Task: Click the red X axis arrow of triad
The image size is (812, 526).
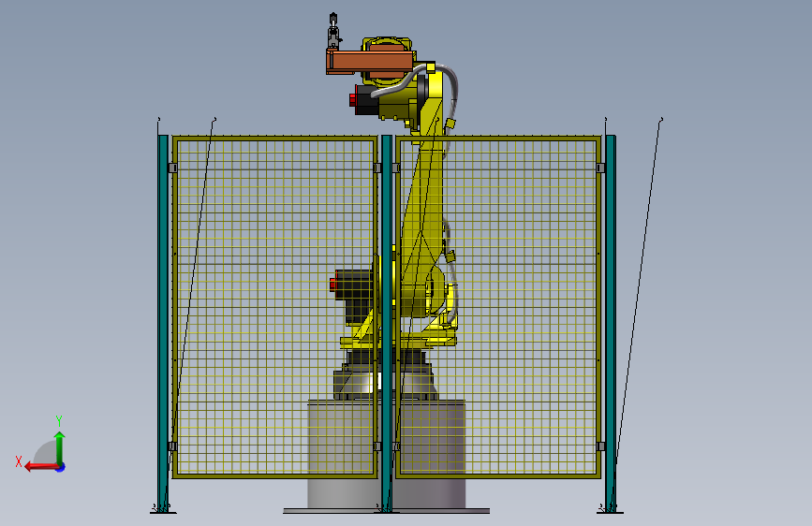Action: pos(40,467)
